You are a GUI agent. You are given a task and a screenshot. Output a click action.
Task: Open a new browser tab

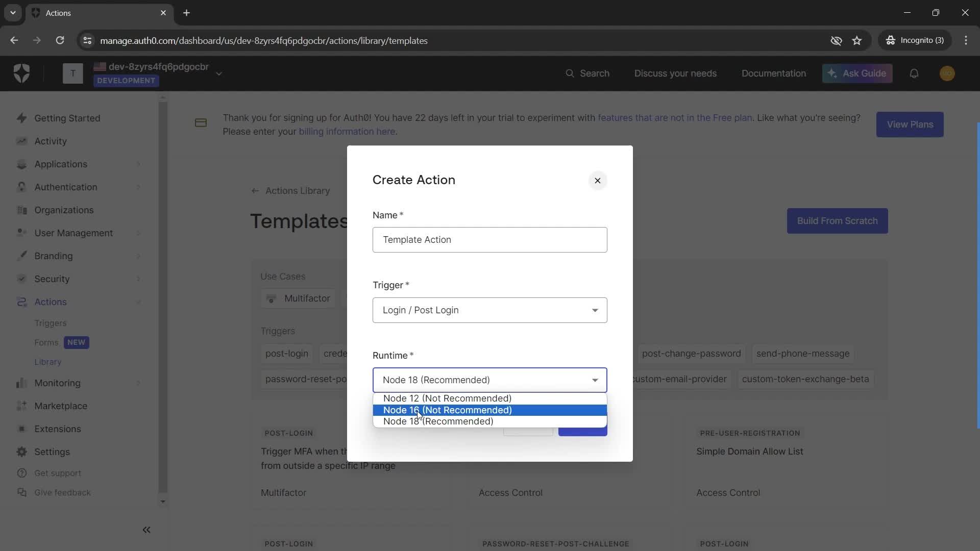point(187,13)
